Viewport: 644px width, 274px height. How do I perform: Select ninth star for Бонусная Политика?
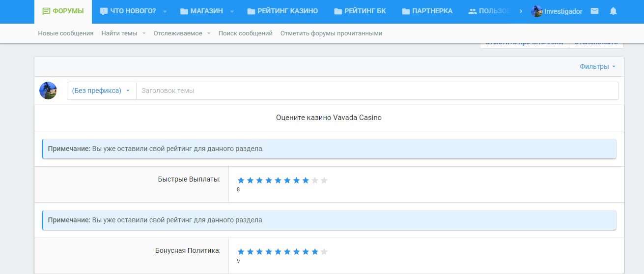click(315, 252)
